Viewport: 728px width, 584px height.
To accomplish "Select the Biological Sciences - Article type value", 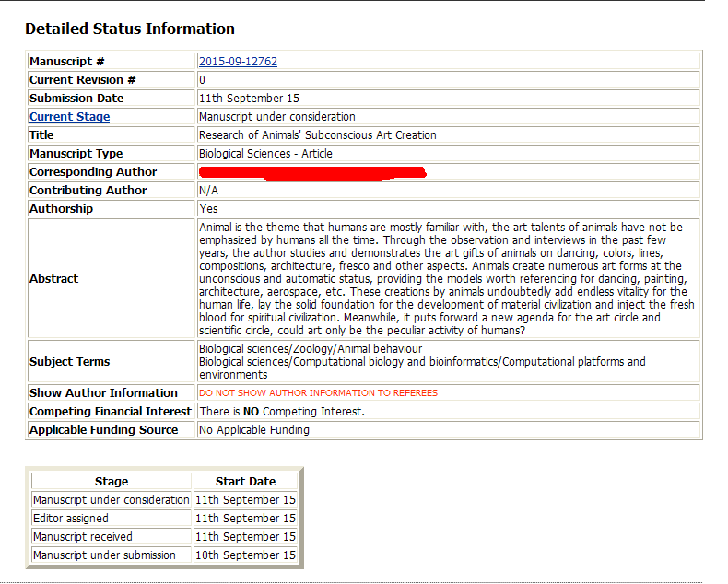I will [265, 154].
